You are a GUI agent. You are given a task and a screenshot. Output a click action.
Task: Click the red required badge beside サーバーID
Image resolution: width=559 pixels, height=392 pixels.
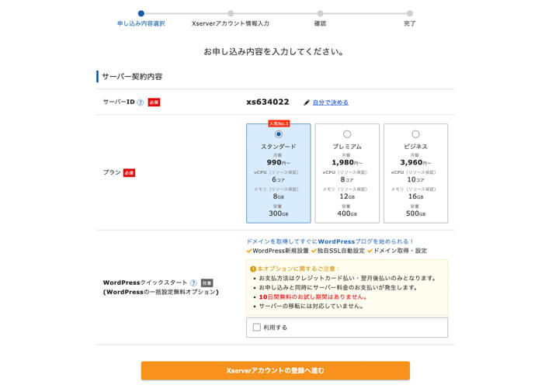(154, 102)
